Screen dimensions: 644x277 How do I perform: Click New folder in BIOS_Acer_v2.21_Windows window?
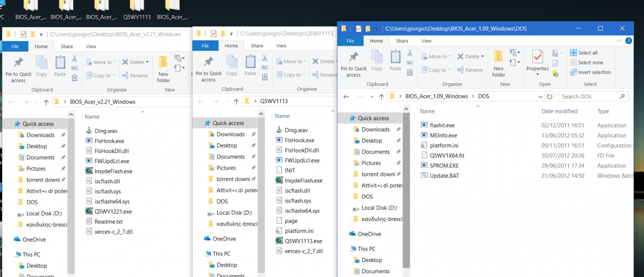coord(163,68)
